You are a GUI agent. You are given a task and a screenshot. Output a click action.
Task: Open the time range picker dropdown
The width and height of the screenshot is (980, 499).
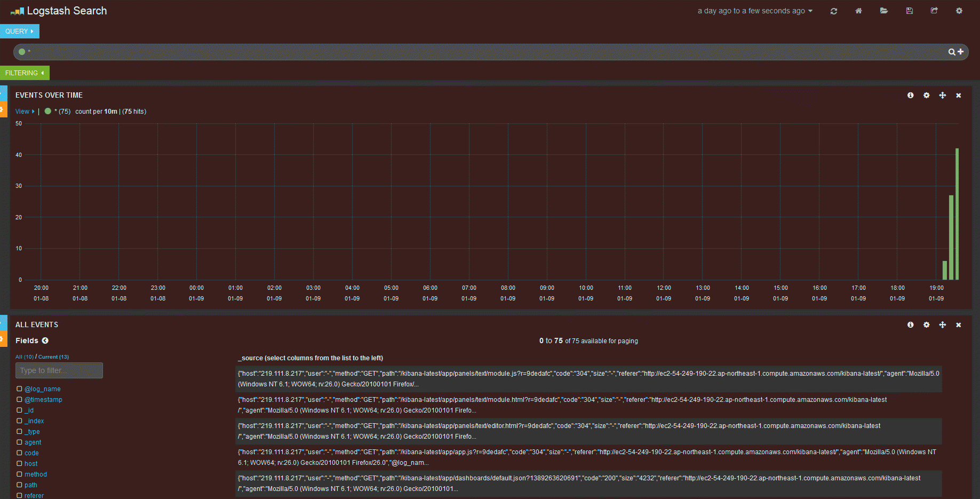[755, 11]
